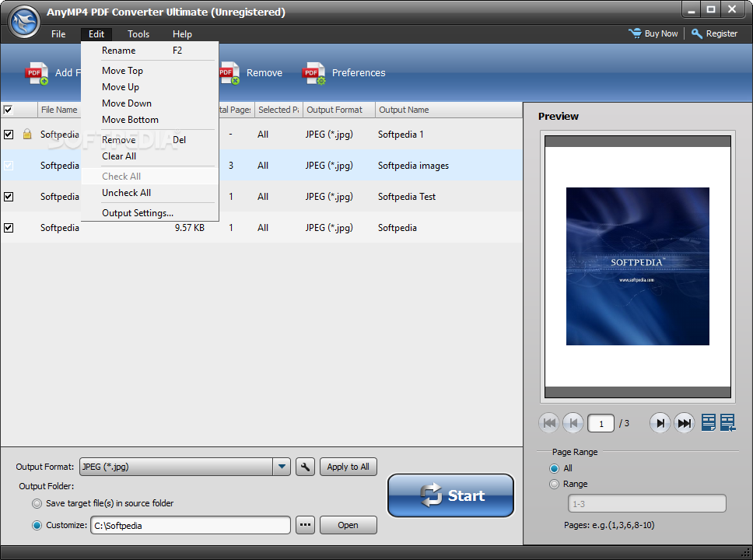
Task: Choose Rename from the Edit menu
Action: 150,51
